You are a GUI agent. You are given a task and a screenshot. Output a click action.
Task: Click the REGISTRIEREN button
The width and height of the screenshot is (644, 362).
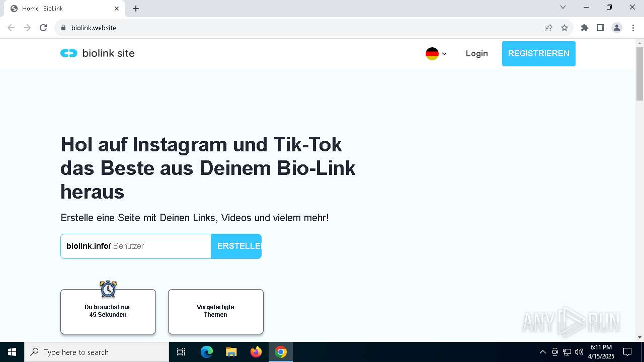click(x=538, y=53)
